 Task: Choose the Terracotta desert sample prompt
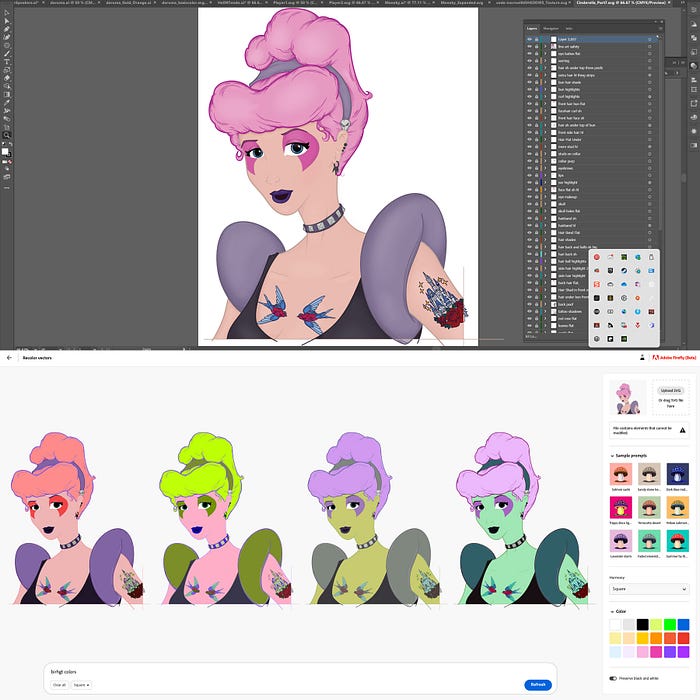[x=649, y=508]
